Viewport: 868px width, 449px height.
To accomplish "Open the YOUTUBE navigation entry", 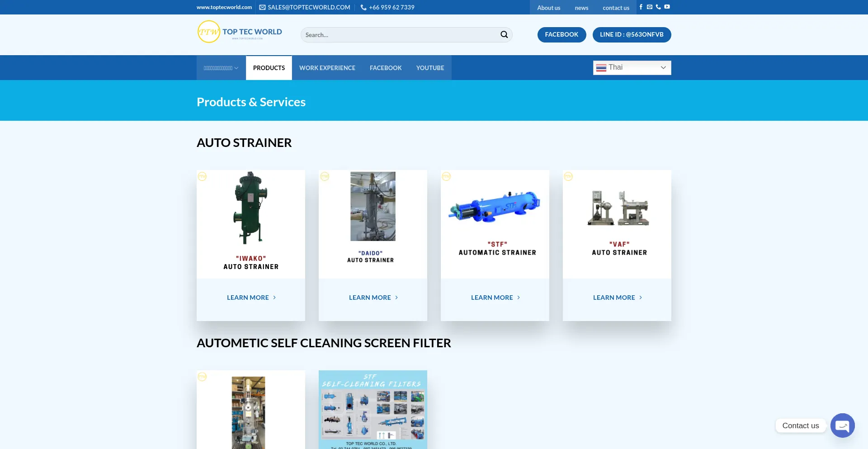I will 430,68.
